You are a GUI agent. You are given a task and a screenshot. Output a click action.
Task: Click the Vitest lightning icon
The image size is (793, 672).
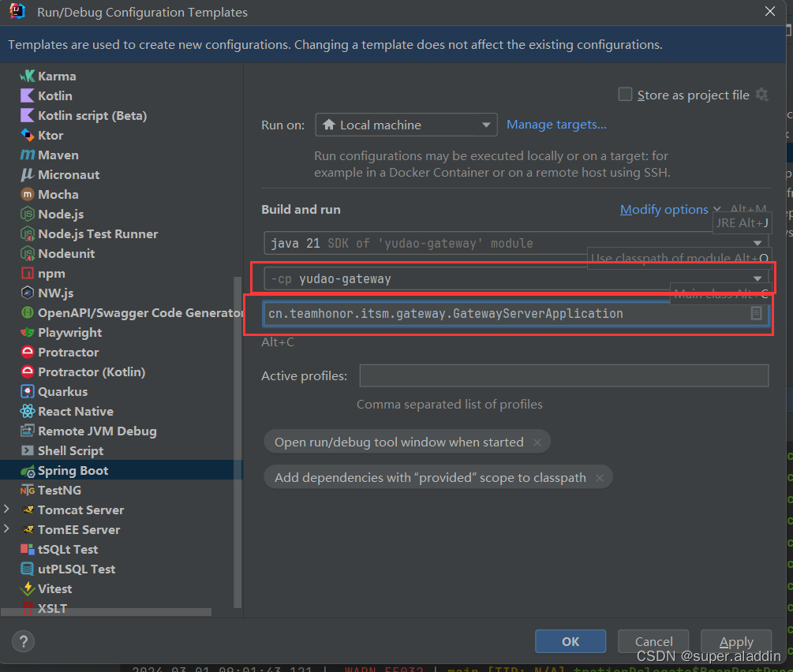(x=28, y=588)
